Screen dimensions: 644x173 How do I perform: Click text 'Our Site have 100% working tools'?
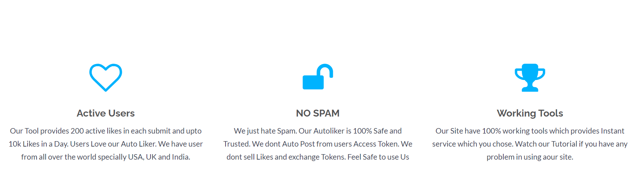[x=491, y=131]
